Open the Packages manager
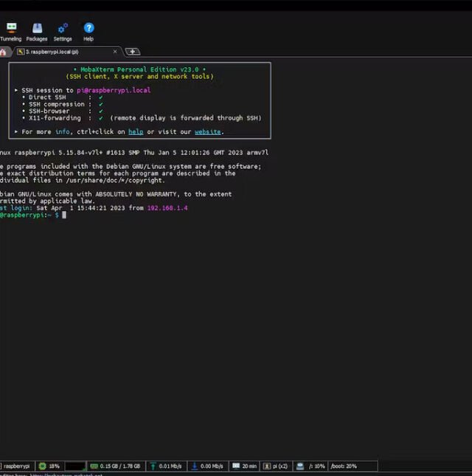Screen dimensions: 472x476 click(x=37, y=31)
